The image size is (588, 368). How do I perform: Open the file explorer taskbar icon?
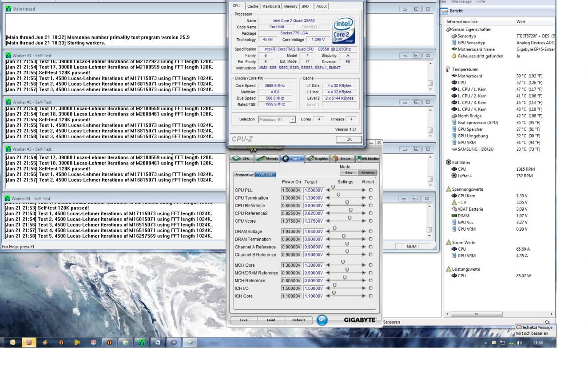pyautogui.click(x=126, y=343)
